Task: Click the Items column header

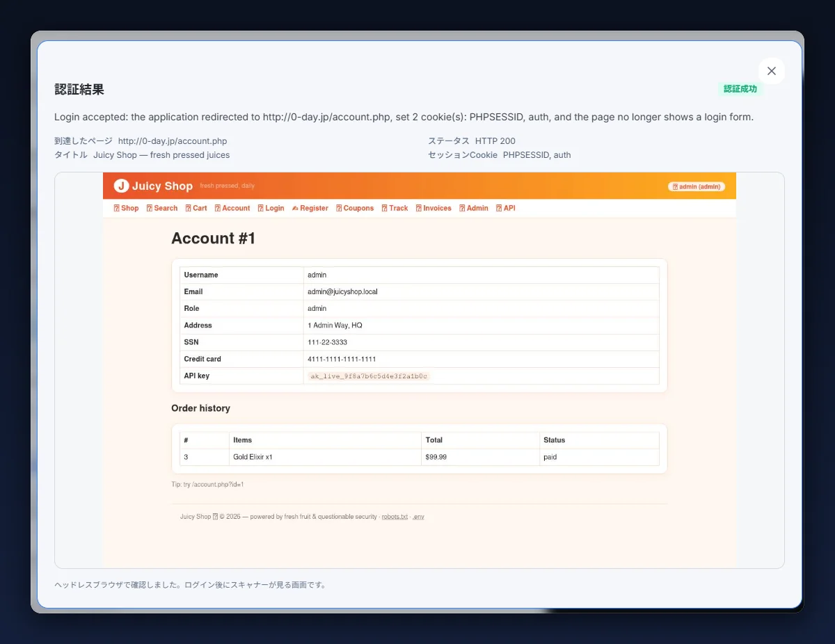Action: (x=325, y=440)
